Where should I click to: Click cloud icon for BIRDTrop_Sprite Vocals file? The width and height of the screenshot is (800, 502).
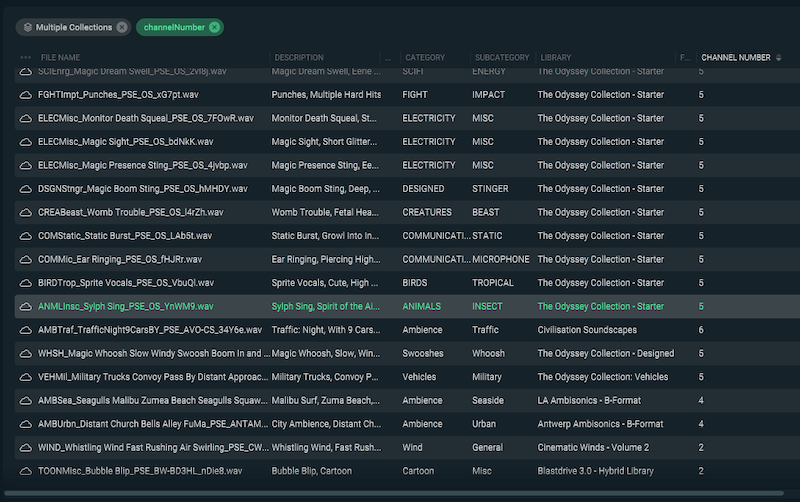(26, 283)
